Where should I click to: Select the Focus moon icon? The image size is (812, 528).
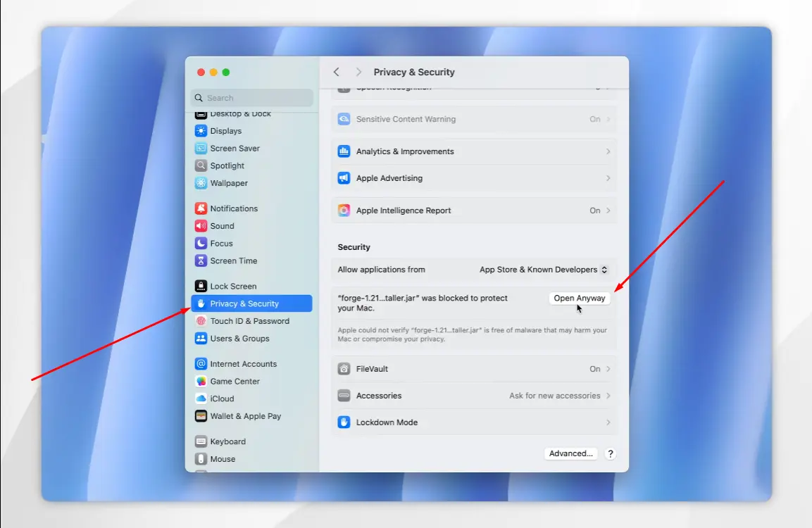(201, 244)
